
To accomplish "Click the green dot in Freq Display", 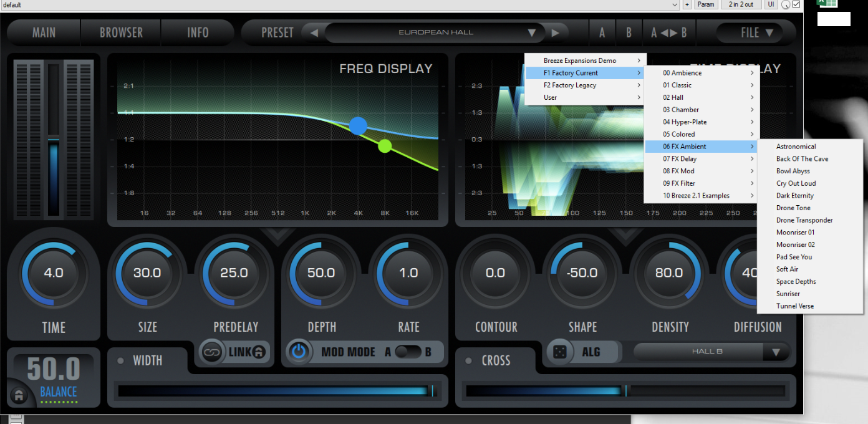I will pyautogui.click(x=385, y=146).
